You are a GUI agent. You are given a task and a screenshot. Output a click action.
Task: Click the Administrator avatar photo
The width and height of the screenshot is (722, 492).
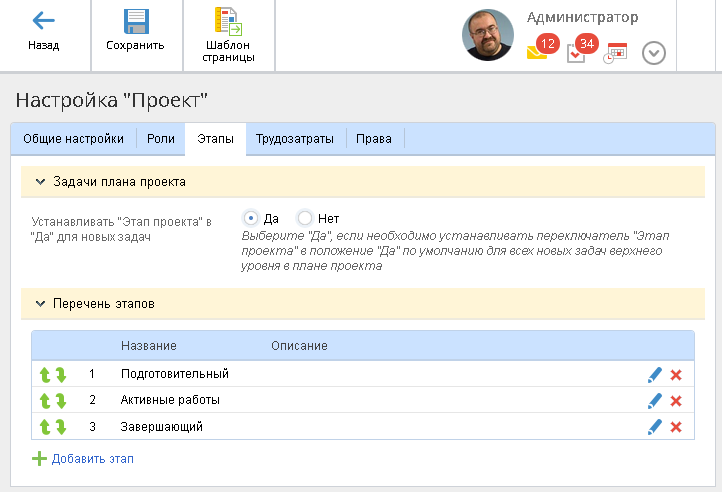[x=488, y=35]
